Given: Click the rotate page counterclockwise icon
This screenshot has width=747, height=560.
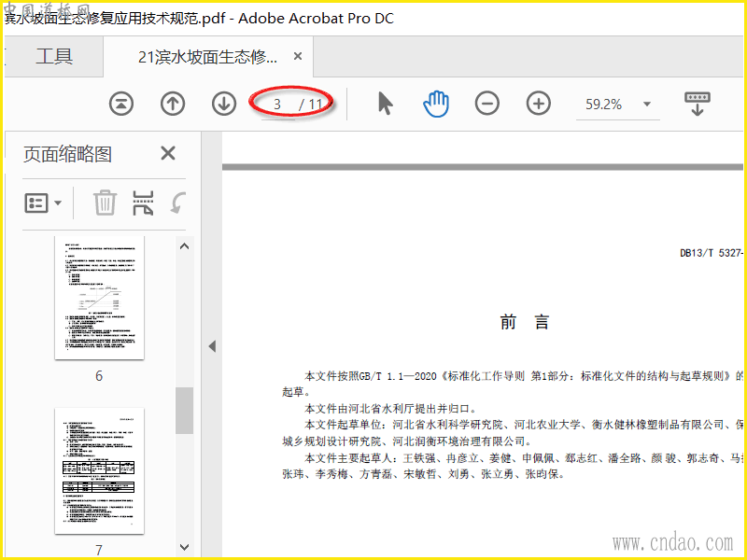Looking at the screenshot, I should 178,203.
